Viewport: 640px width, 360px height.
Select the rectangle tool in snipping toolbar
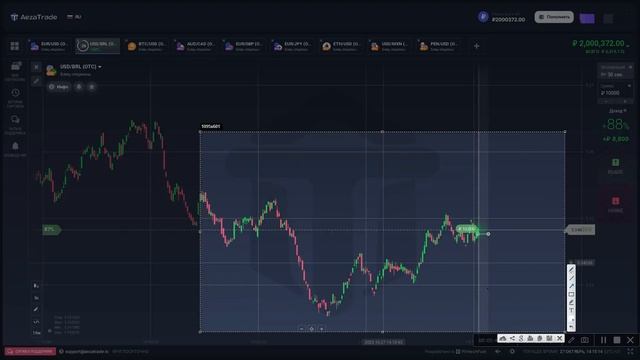[x=571, y=294]
